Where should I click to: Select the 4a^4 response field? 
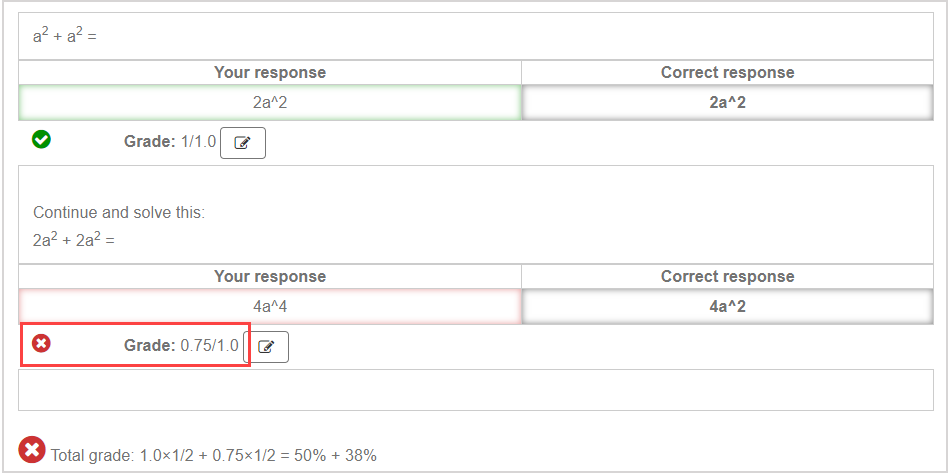(x=270, y=306)
